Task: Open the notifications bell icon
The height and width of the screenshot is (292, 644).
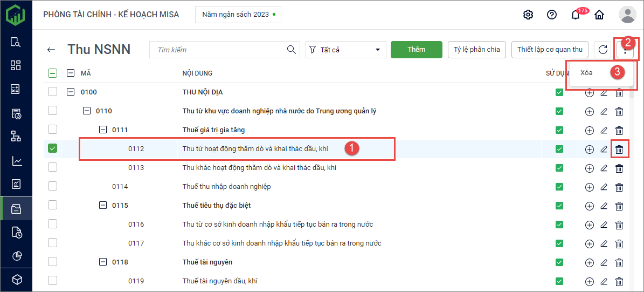Action: pos(576,15)
